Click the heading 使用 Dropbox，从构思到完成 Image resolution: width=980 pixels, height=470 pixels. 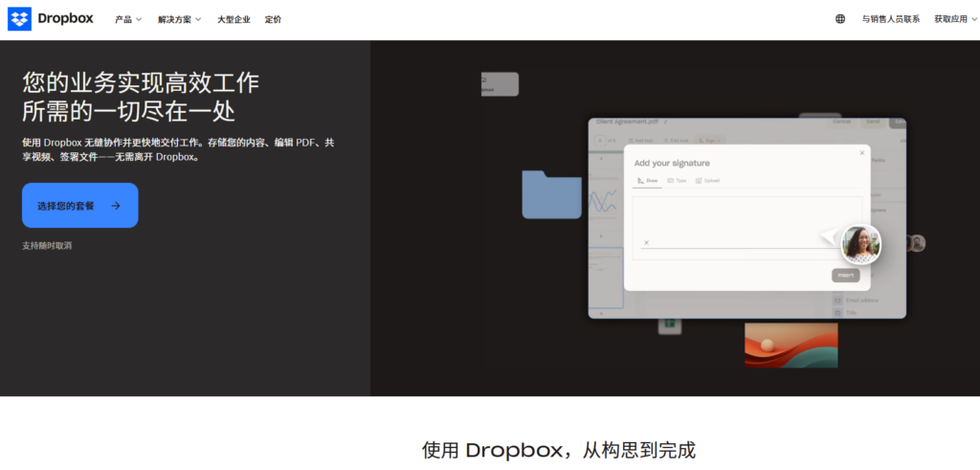click(558, 450)
